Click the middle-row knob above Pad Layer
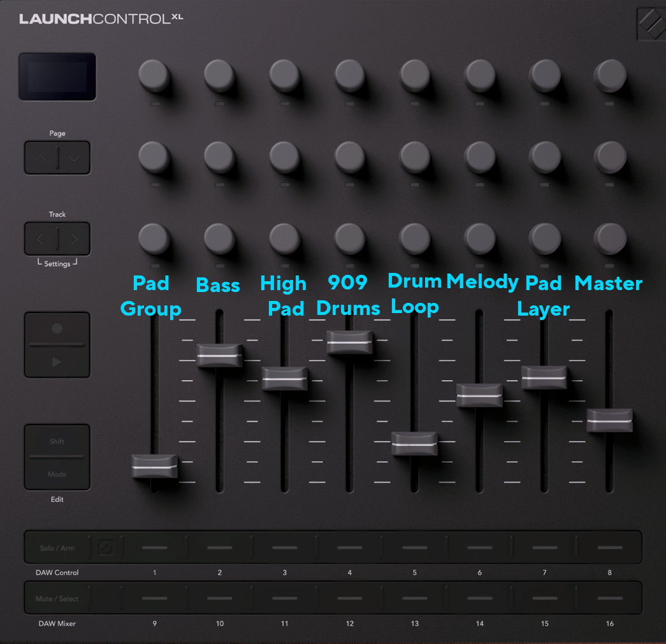Viewport: 666px width, 644px height. pos(545,157)
